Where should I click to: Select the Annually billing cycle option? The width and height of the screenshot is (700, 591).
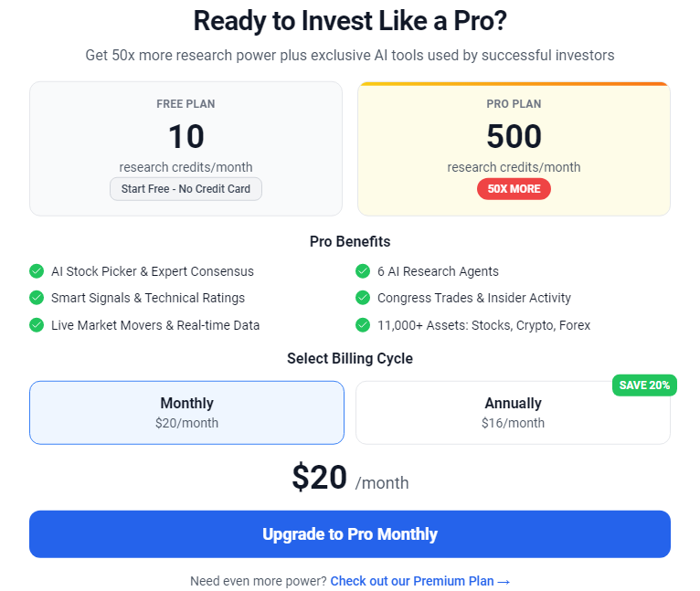513,413
